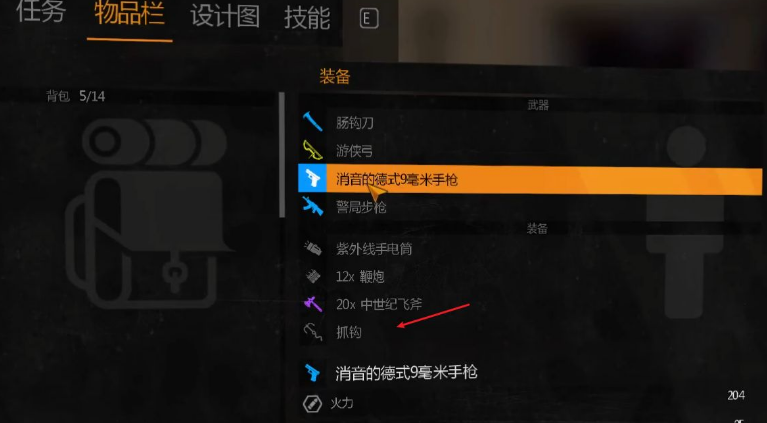The image size is (767, 423).
Task: Click the pistol icon in the highlighted row
Action: (x=312, y=179)
